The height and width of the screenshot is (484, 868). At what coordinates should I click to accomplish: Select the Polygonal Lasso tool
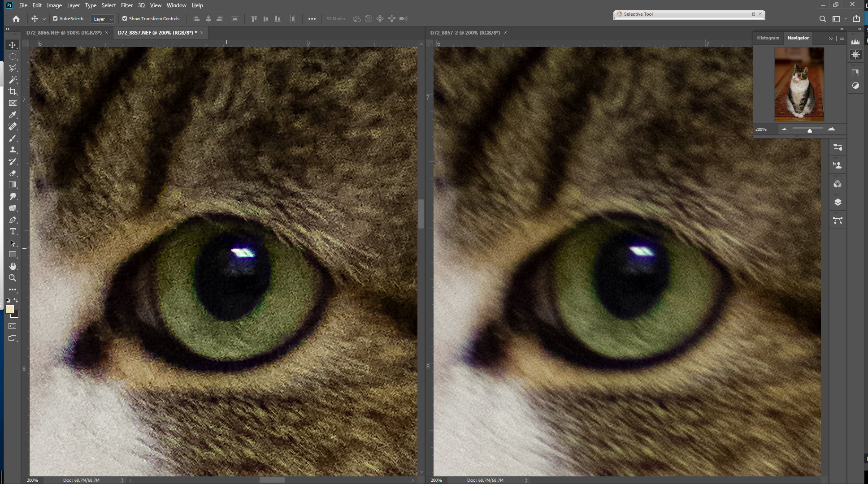tap(13, 68)
